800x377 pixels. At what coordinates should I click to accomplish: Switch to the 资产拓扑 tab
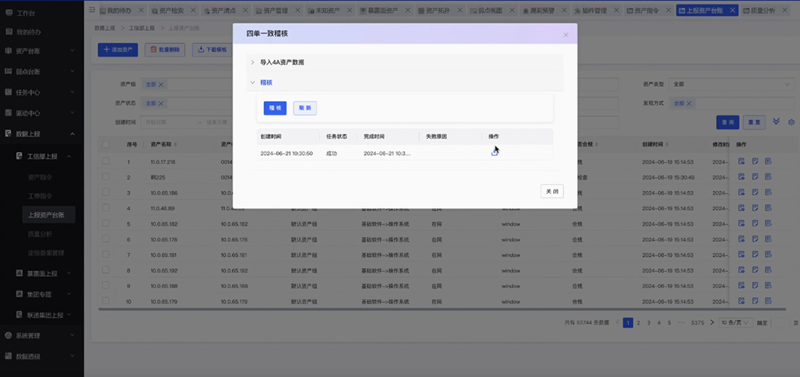[438, 10]
